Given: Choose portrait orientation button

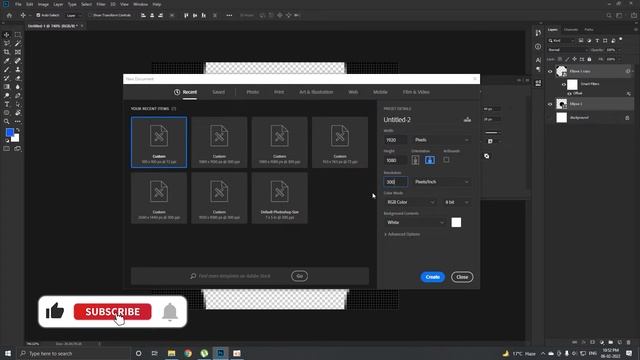Looking at the screenshot, I should click(x=415, y=160).
